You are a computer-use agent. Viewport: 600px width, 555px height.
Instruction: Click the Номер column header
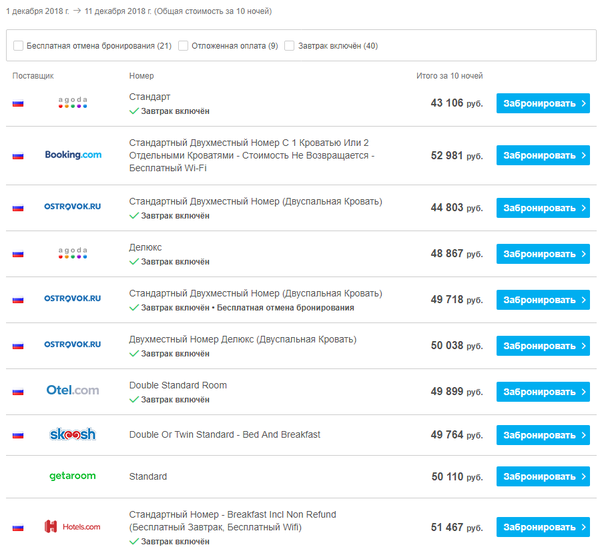[142, 76]
